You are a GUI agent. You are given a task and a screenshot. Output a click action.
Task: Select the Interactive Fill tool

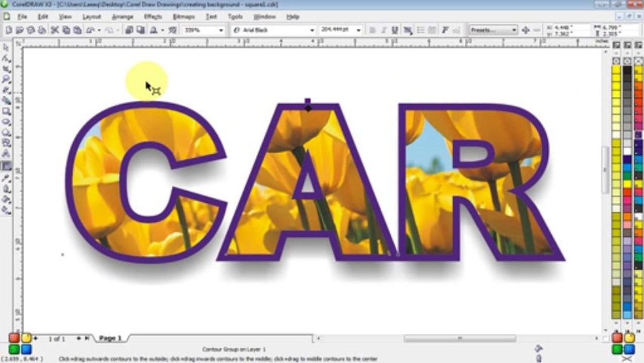tap(6, 210)
